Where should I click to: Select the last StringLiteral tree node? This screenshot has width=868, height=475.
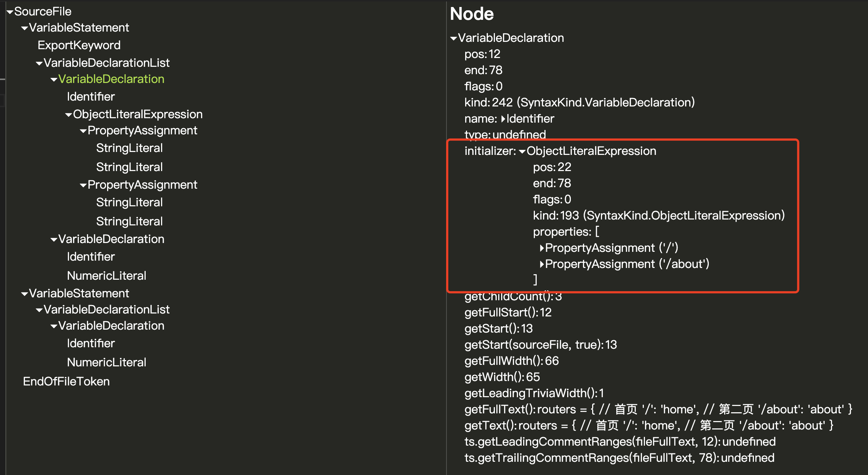(129, 221)
